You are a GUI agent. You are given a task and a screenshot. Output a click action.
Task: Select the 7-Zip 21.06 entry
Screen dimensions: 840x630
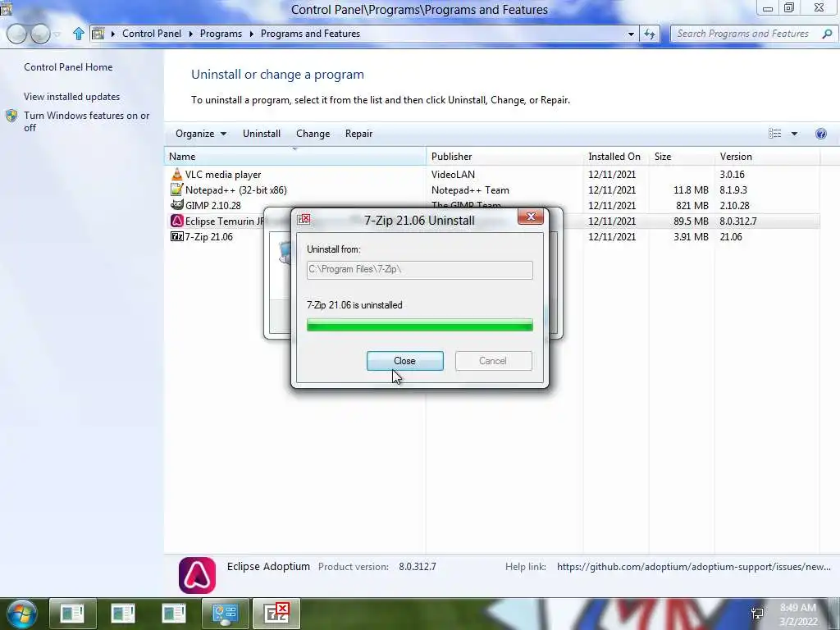coord(492,236)
